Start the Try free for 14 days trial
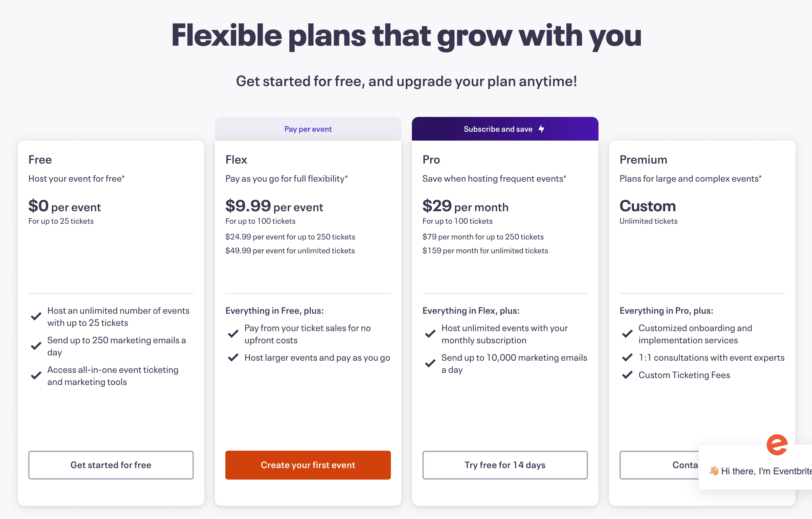 (505, 465)
